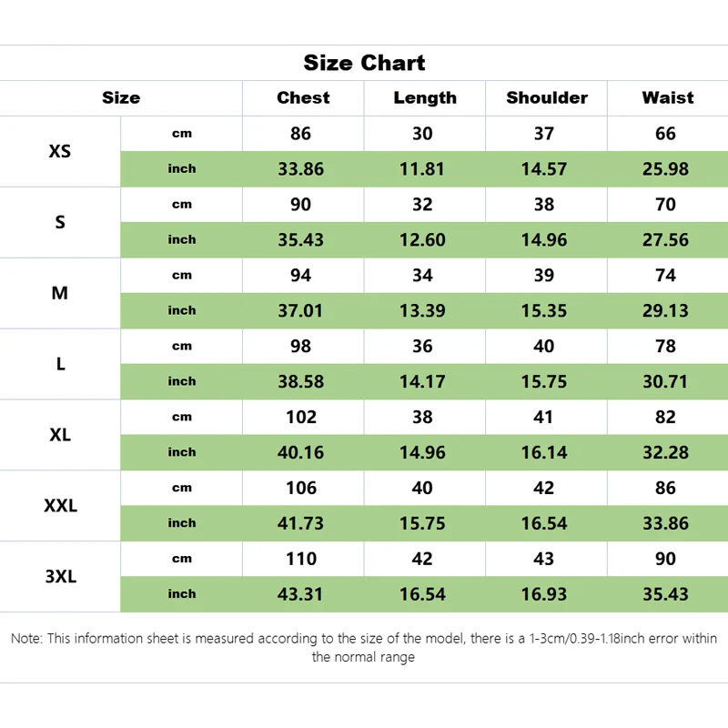Click length value 12.60 for size S
Viewport: 728px width, 728px height.
click(422, 239)
